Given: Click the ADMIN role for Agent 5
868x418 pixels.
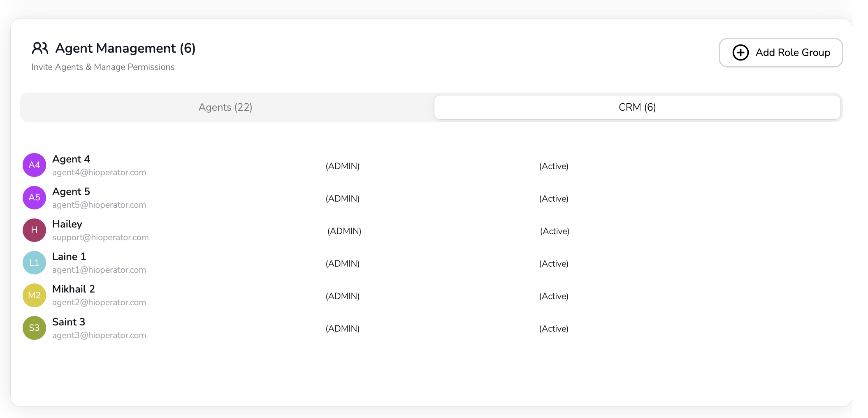Looking at the screenshot, I should tap(343, 199).
